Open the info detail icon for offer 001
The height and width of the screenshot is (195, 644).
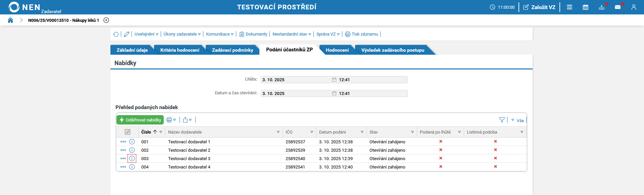click(132, 142)
